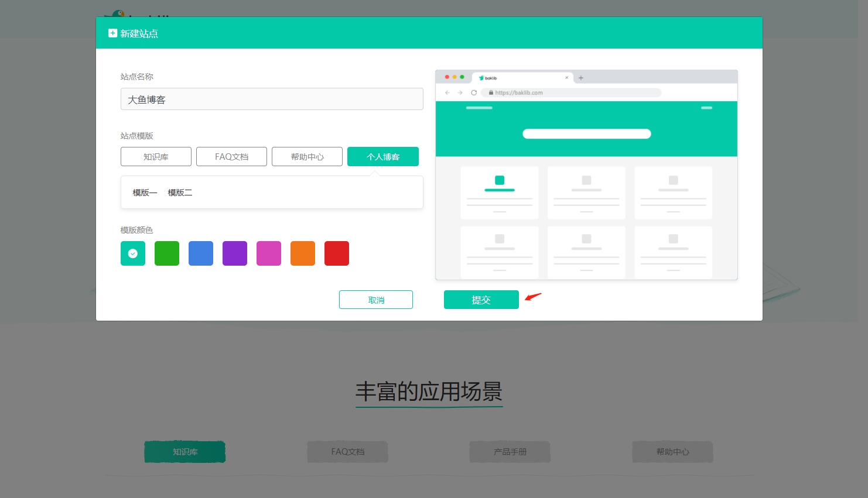Viewport: 868px width, 498px height.
Task: Choose the orange template color
Action: pyautogui.click(x=303, y=253)
